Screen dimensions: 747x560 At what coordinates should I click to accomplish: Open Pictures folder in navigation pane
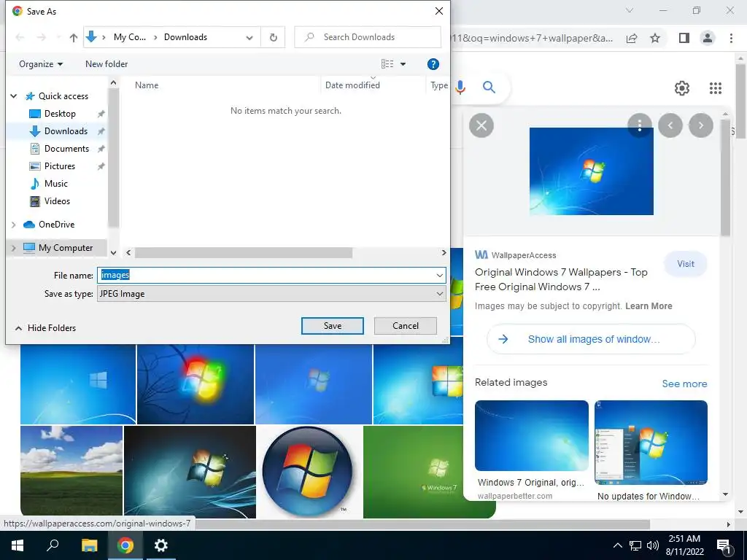point(60,166)
